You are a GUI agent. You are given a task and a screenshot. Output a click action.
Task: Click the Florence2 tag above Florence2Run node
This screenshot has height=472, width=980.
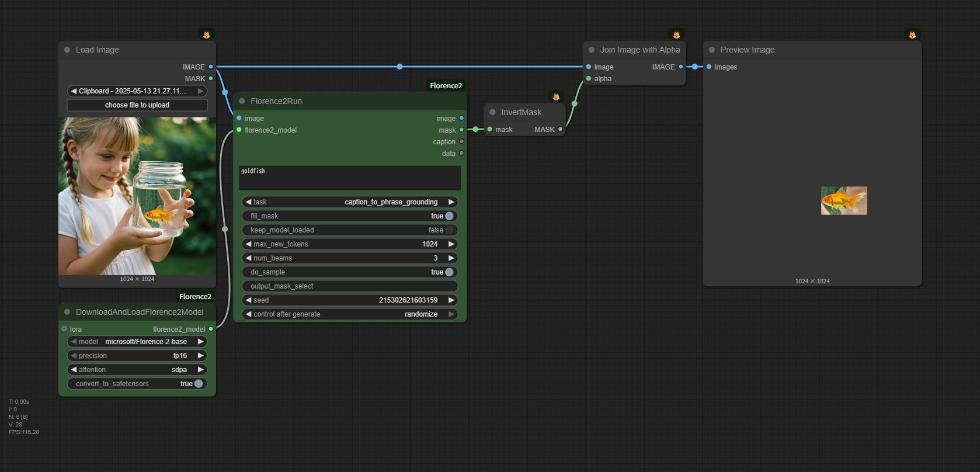446,86
